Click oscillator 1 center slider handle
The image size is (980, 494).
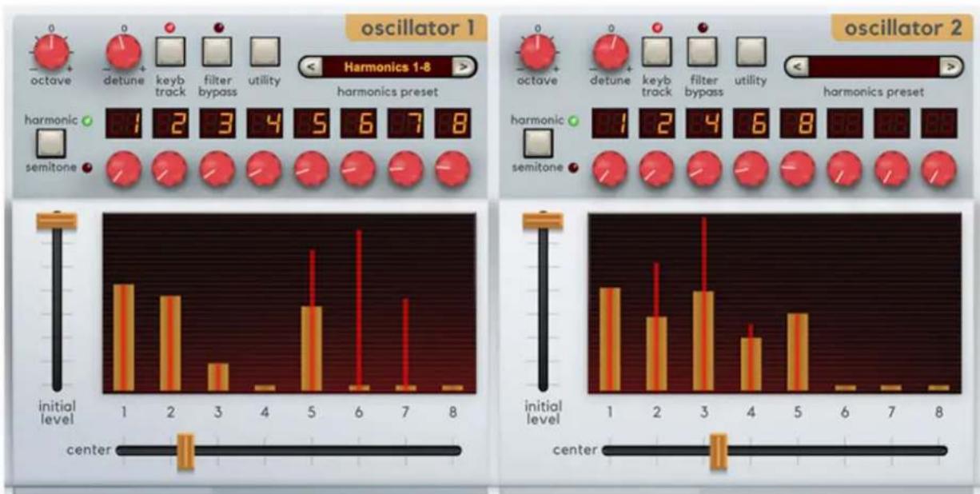click(x=185, y=451)
